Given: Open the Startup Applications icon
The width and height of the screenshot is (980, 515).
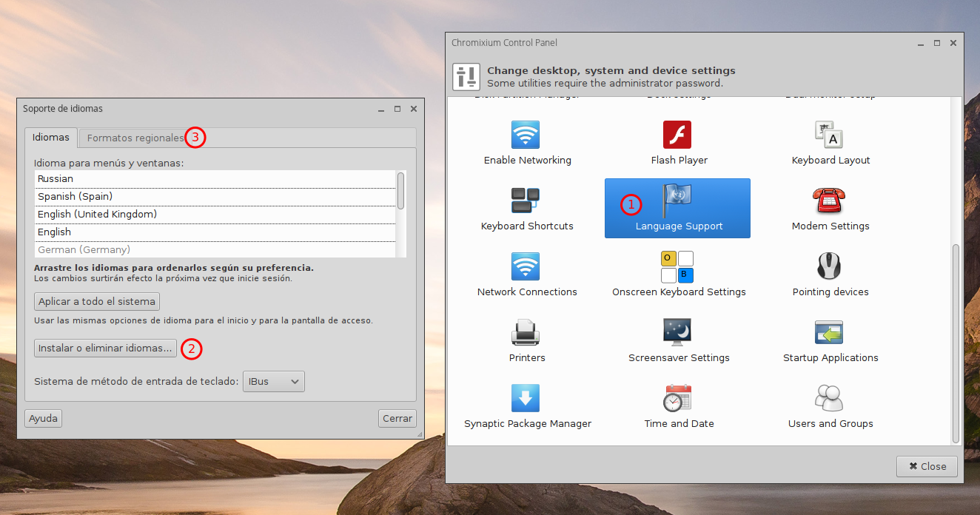Looking at the screenshot, I should click(829, 333).
